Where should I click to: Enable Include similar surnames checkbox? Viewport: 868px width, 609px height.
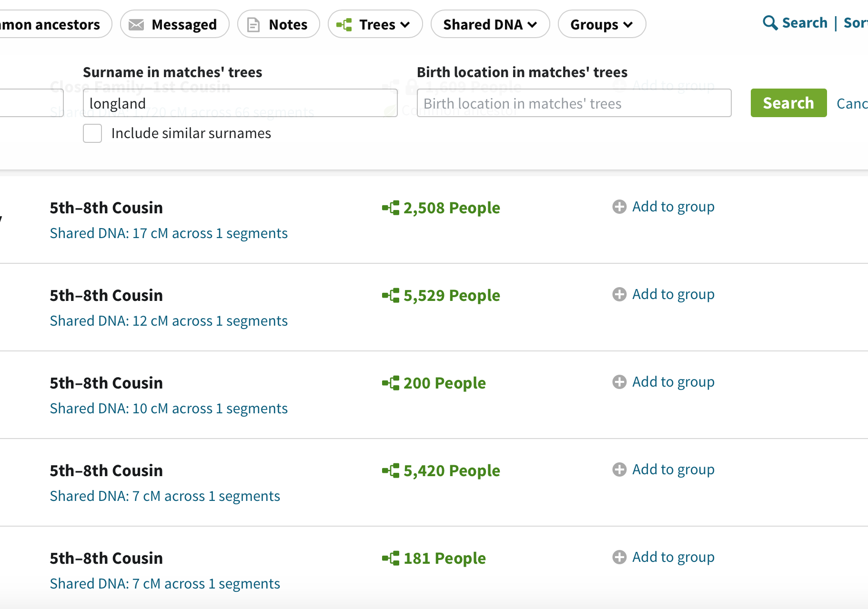pyautogui.click(x=92, y=133)
